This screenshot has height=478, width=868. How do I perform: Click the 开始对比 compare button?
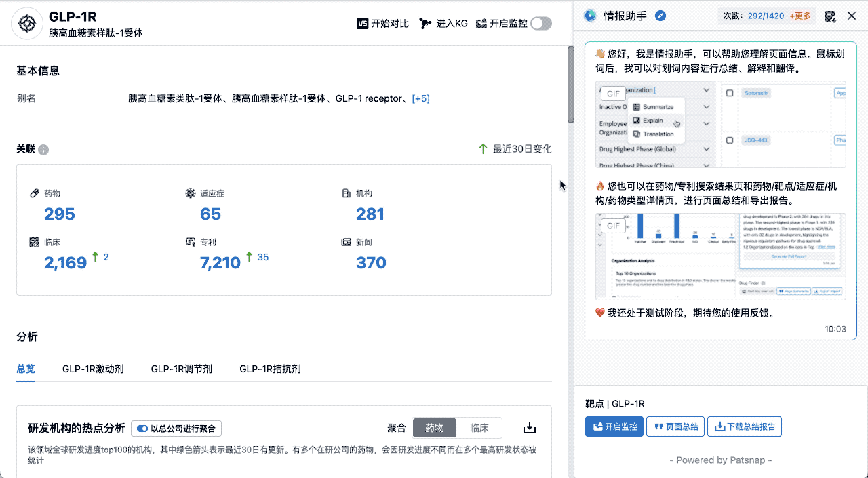click(x=383, y=23)
